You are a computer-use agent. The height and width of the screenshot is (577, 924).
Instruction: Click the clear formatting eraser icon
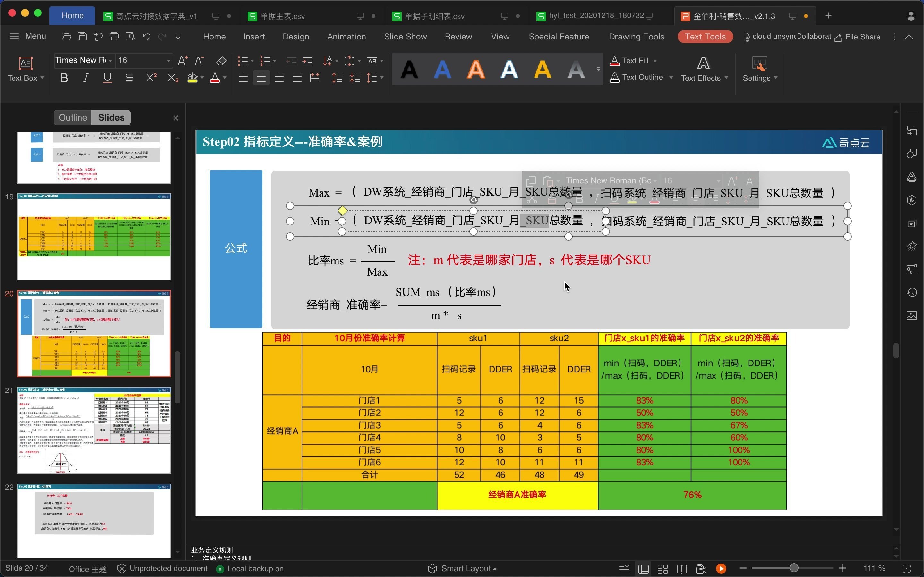pos(221,61)
